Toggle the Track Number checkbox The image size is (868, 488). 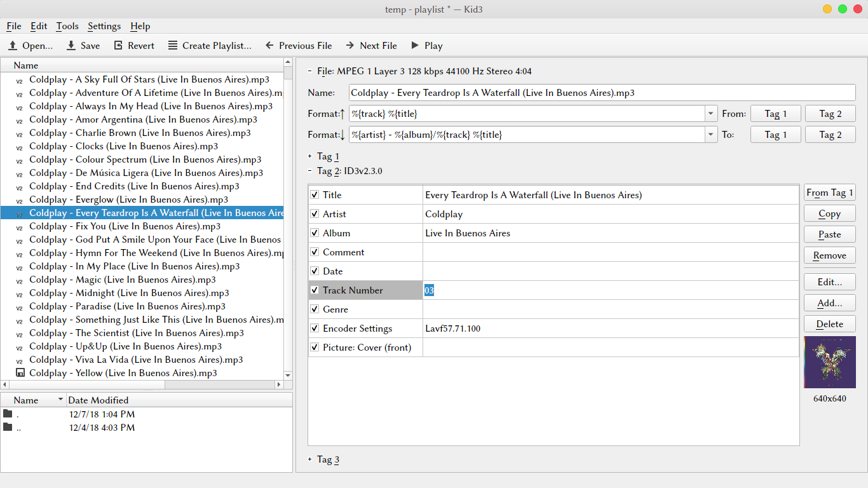click(315, 290)
